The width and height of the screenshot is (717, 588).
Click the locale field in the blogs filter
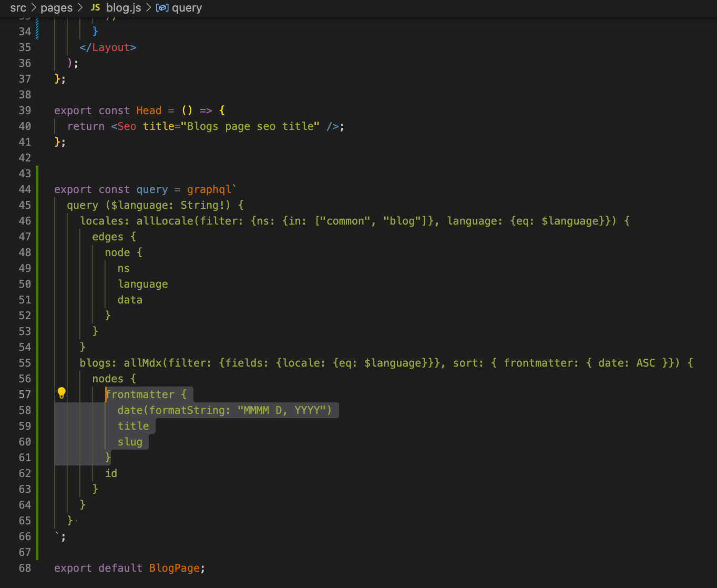(x=302, y=363)
